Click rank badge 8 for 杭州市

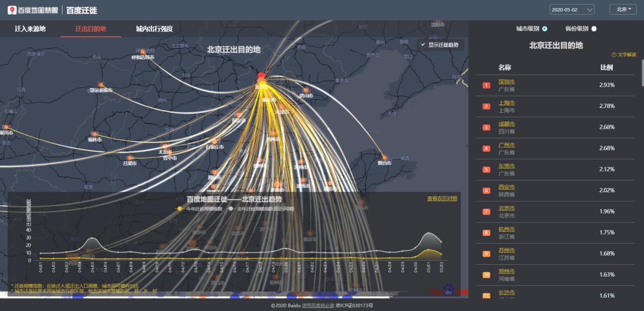(486, 233)
